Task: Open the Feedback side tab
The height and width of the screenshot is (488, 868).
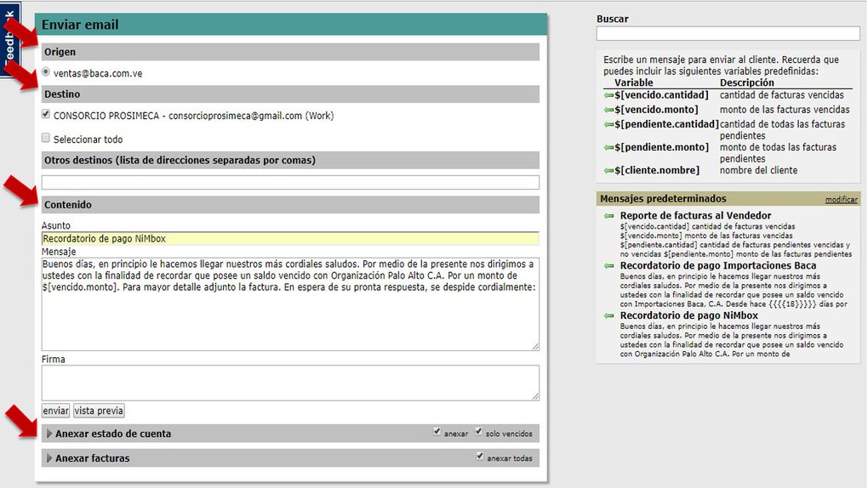Action: point(9,34)
